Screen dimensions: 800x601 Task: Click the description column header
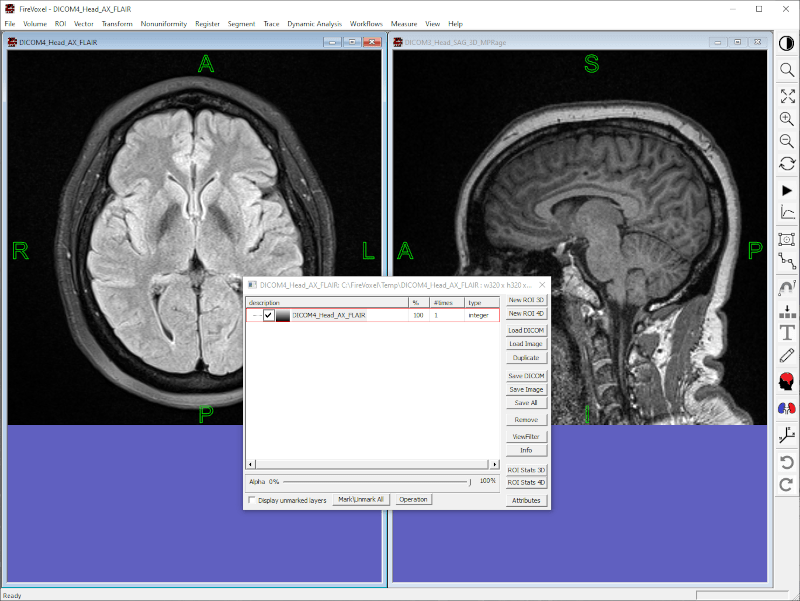pyautogui.click(x=327, y=303)
